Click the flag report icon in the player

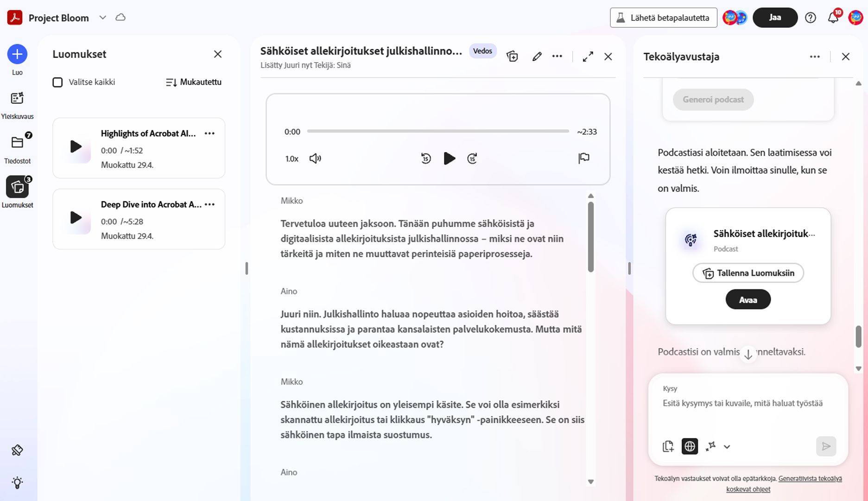584,159
